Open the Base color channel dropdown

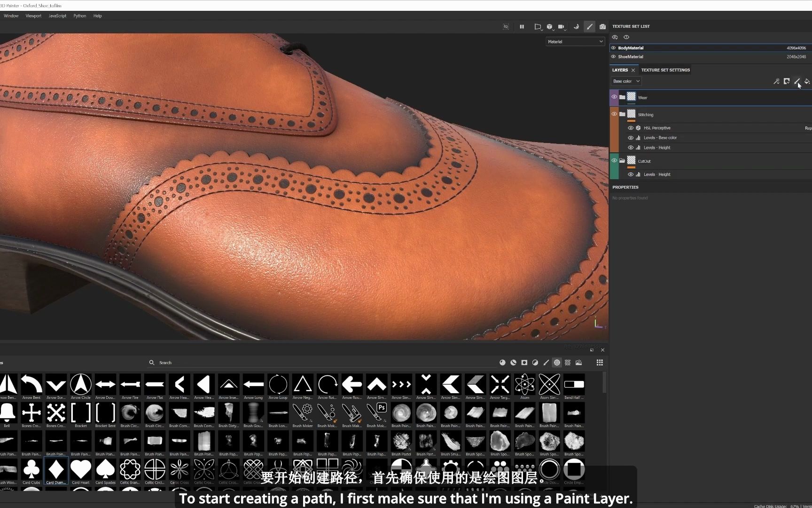coord(626,81)
